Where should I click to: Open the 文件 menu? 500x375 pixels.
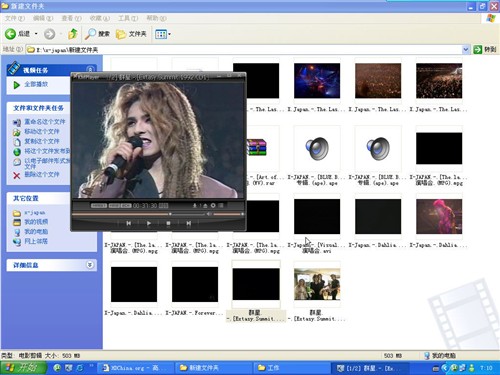click(x=15, y=18)
